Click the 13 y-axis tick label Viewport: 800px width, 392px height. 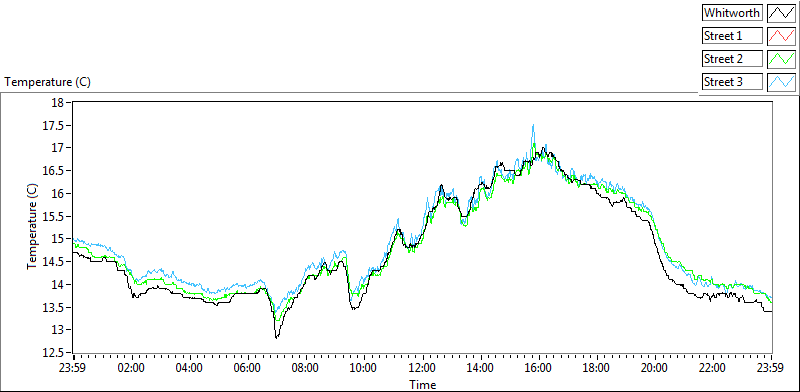58,330
